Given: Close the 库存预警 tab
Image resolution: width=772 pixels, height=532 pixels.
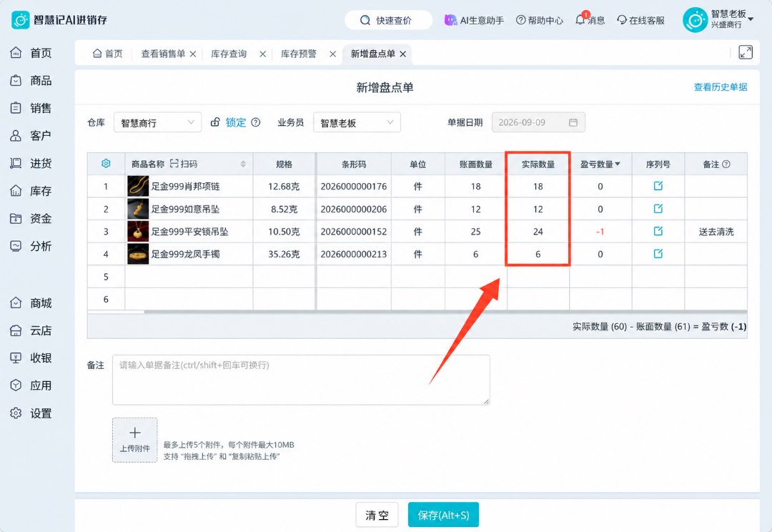Looking at the screenshot, I should [x=333, y=54].
